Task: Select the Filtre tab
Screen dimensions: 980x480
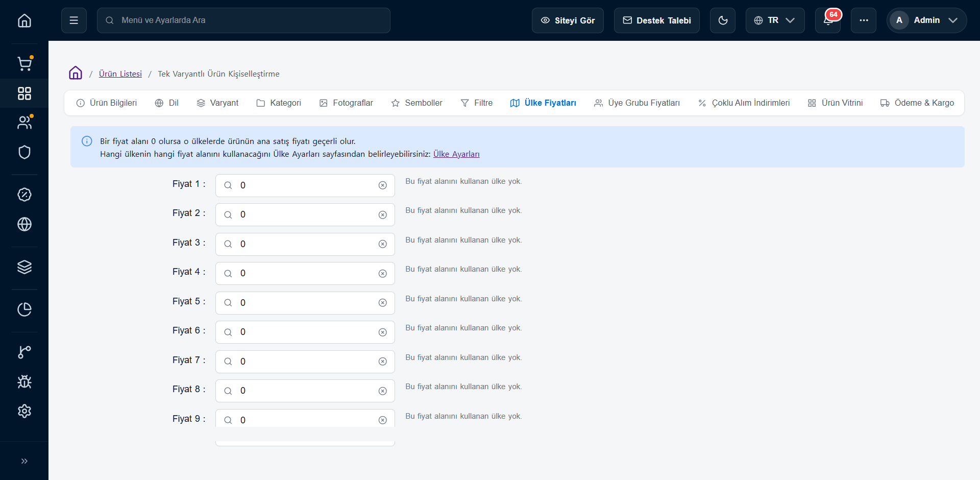Action: tap(477, 103)
